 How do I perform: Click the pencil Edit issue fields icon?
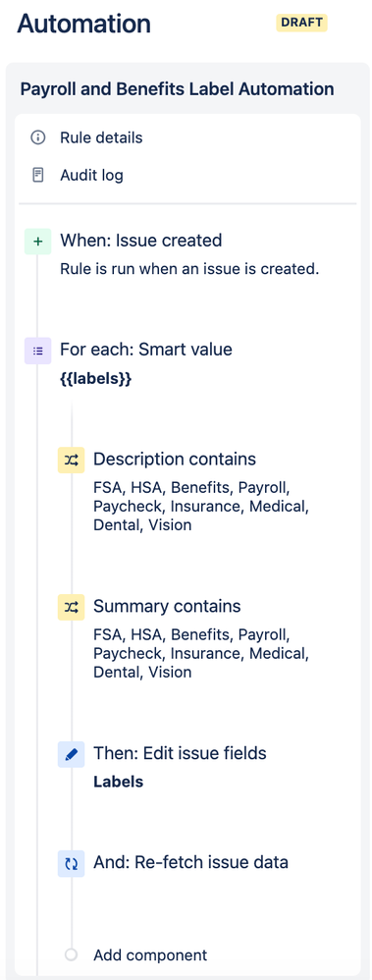(72, 754)
